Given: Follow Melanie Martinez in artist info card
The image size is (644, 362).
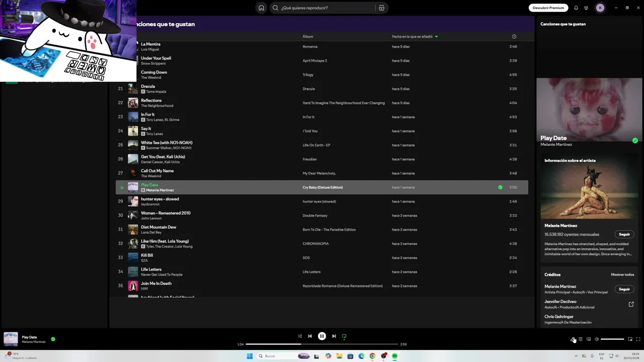Looking at the screenshot, I should tap(624, 234).
